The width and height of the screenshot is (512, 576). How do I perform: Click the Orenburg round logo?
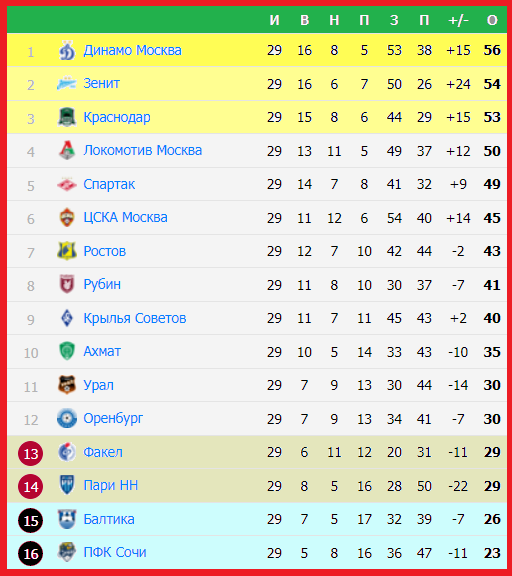point(67,418)
